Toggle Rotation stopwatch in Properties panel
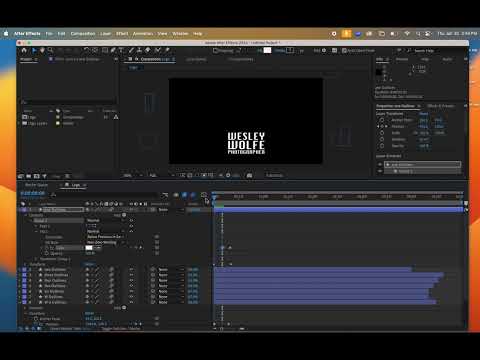Image resolution: width=480 pixels, height=360 pixels. point(382,139)
